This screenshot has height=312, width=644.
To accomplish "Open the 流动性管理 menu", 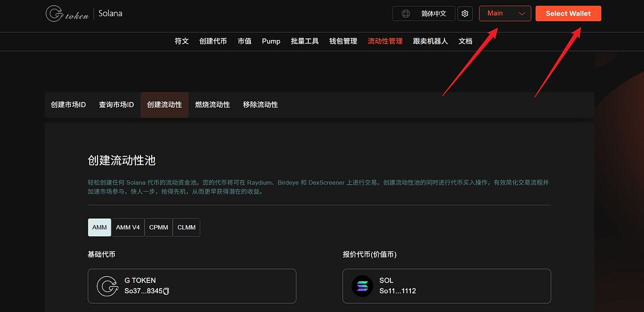I will pyautogui.click(x=385, y=41).
